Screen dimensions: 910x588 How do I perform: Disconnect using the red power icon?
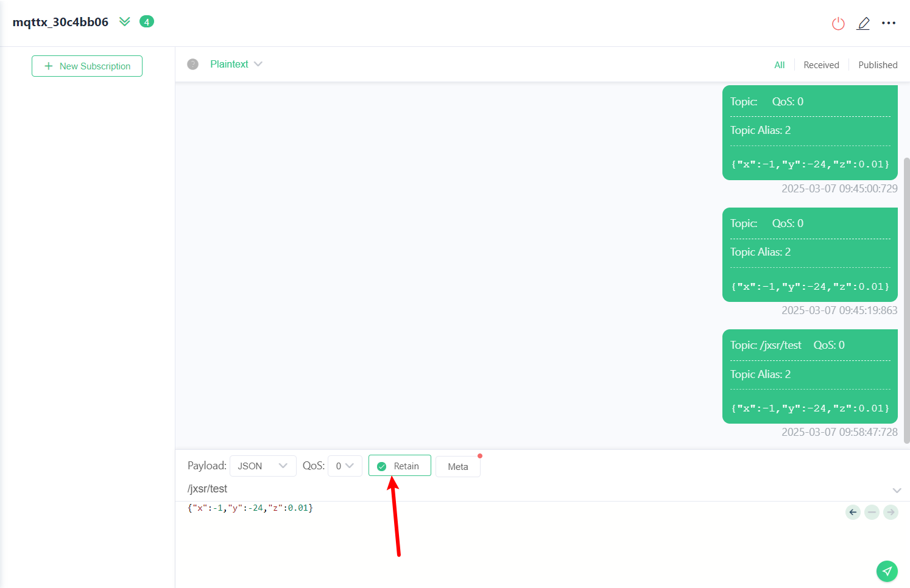[838, 24]
